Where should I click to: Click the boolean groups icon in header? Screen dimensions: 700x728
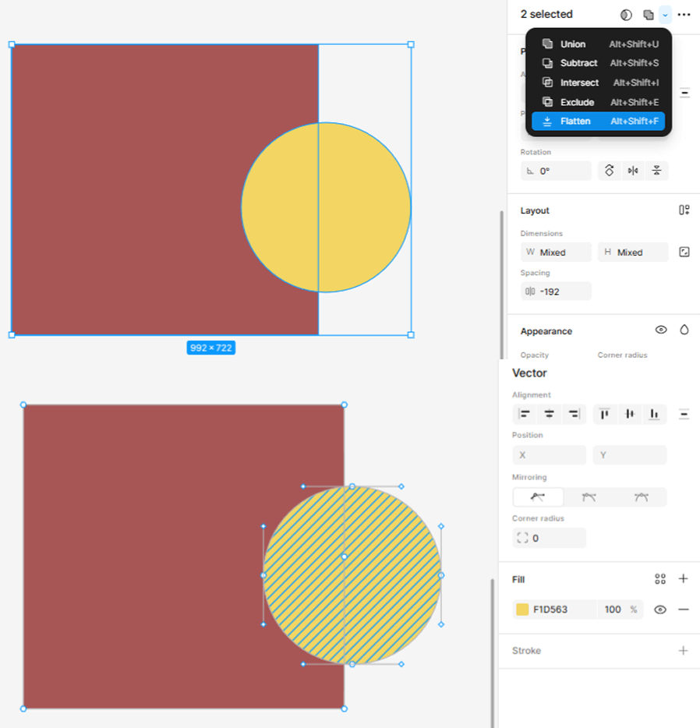(x=648, y=15)
